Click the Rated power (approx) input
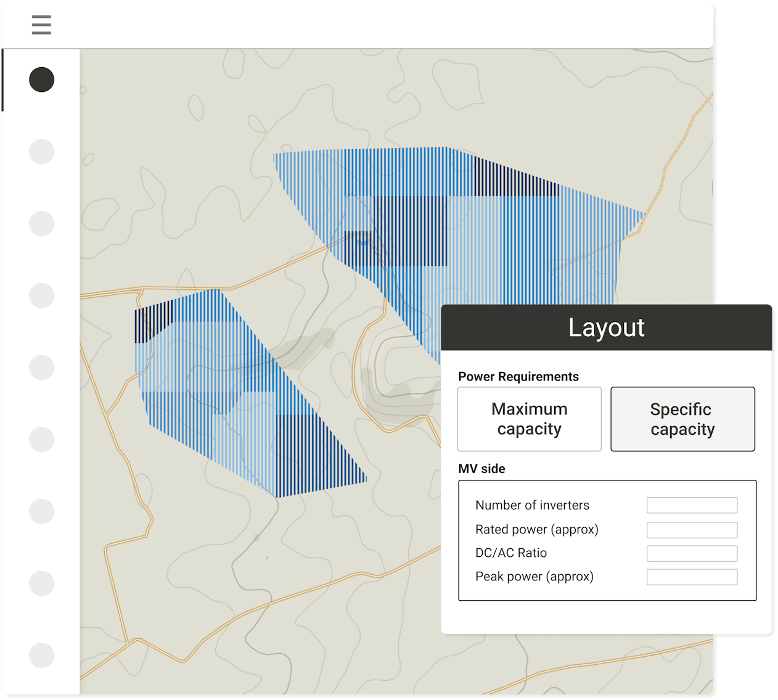778x700 pixels. coord(692,530)
